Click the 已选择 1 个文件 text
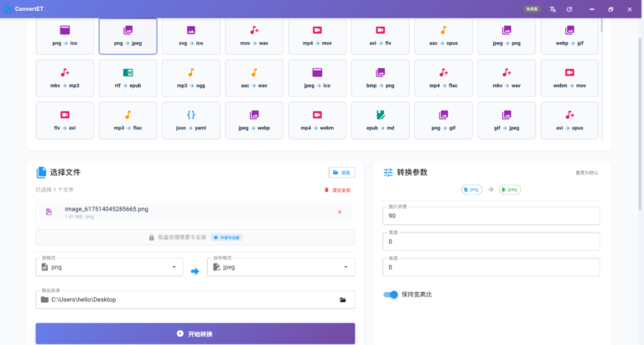This screenshot has height=345, width=644. click(x=55, y=190)
